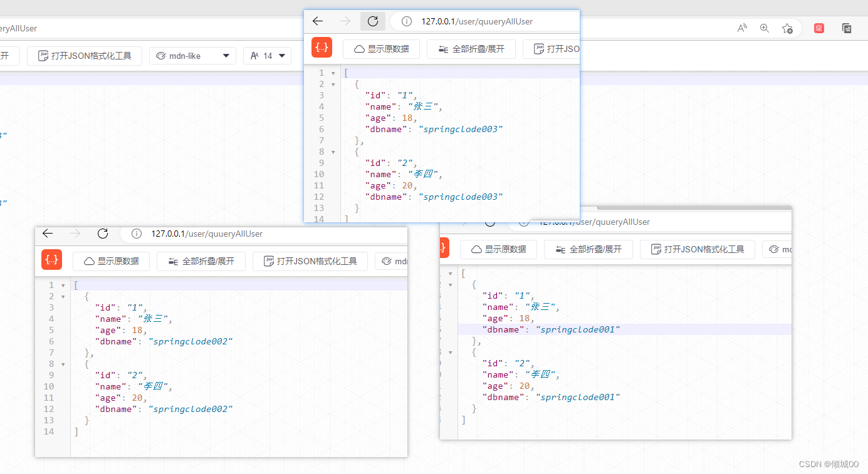
Task: Click age value 18 in springclode001 window
Action: (525, 318)
